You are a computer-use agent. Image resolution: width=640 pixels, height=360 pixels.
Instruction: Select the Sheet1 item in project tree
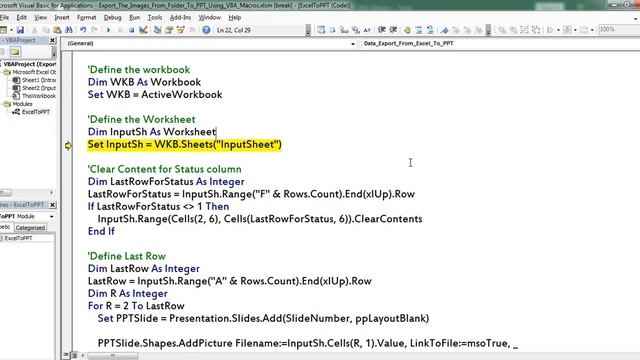point(35,80)
